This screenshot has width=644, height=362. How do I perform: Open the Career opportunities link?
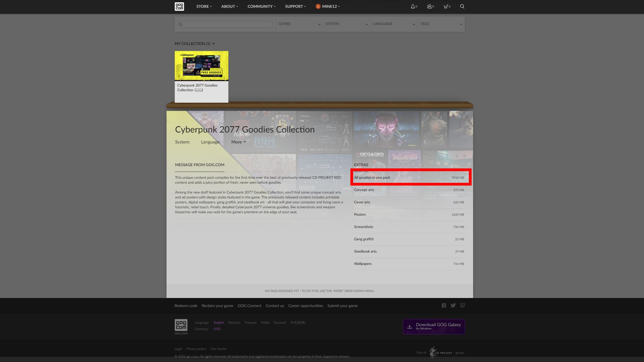(306, 306)
